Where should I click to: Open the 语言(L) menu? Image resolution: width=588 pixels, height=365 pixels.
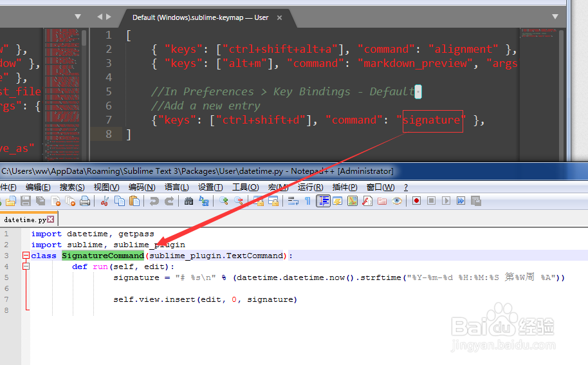point(177,187)
